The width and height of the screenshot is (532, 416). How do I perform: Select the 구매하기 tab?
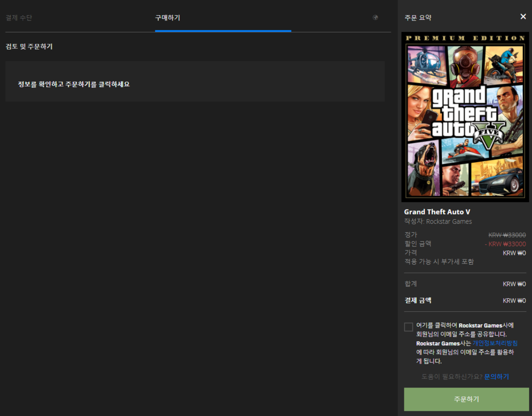tap(167, 18)
